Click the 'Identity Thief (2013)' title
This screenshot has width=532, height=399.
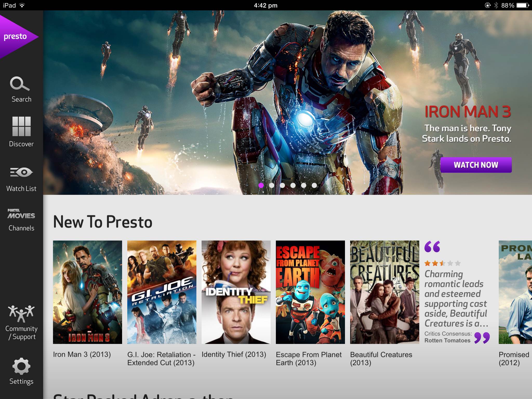click(x=234, y=354)
